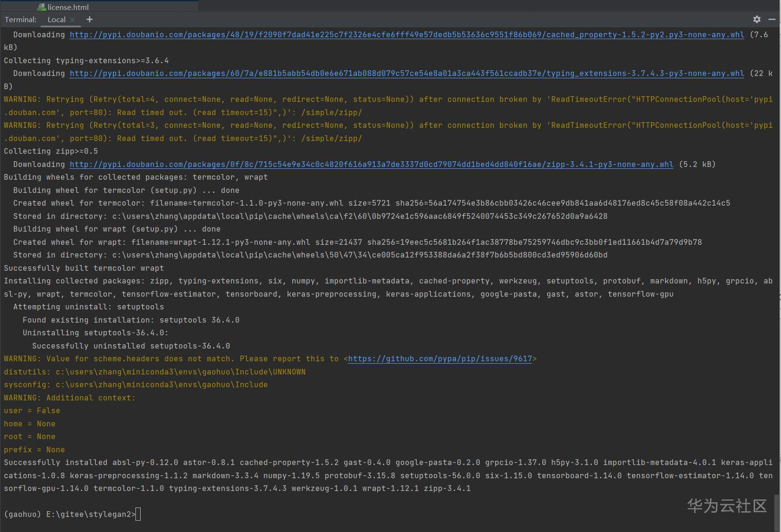Screen dimensions: 781x532
Task: Click the "WARNING: Additional context:" line
Action: [x=69, y=398]
